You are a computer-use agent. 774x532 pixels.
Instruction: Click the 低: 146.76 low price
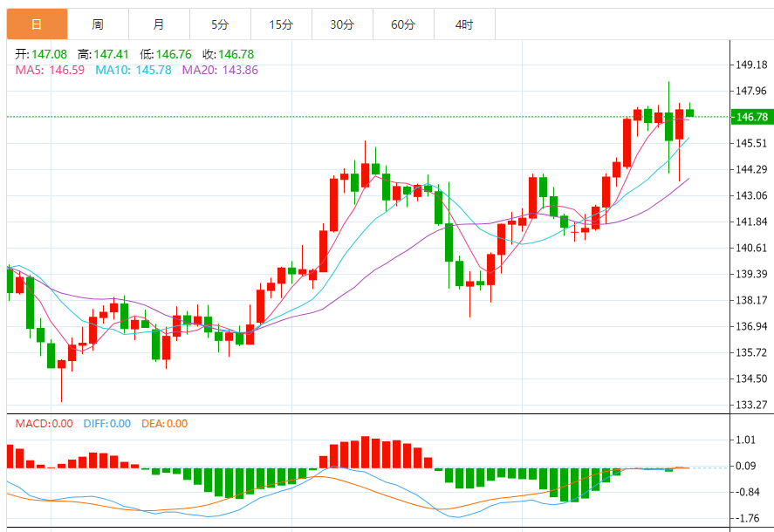(x=166, y=54)
